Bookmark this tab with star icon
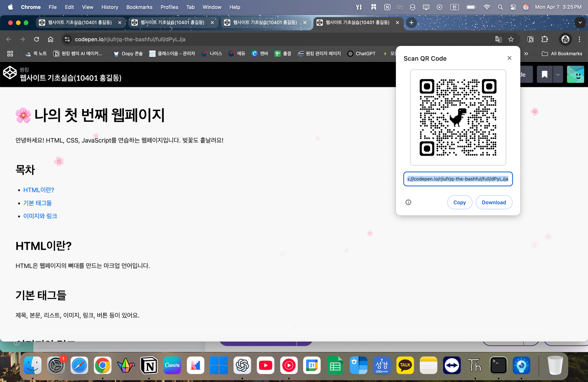The height and width of the screenshot is (382, 588). pyautogui.click(x=511, y=39)
